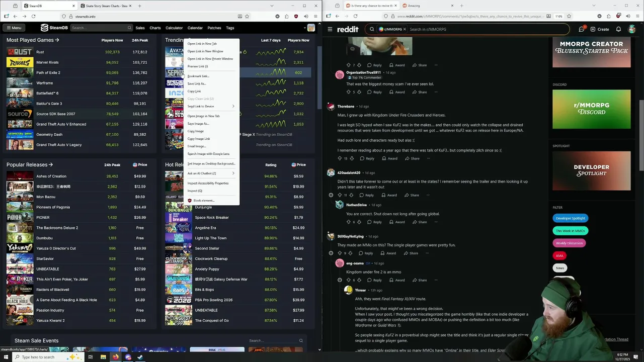Expand Ask an AI Chatbot submenu

[211, 173]
